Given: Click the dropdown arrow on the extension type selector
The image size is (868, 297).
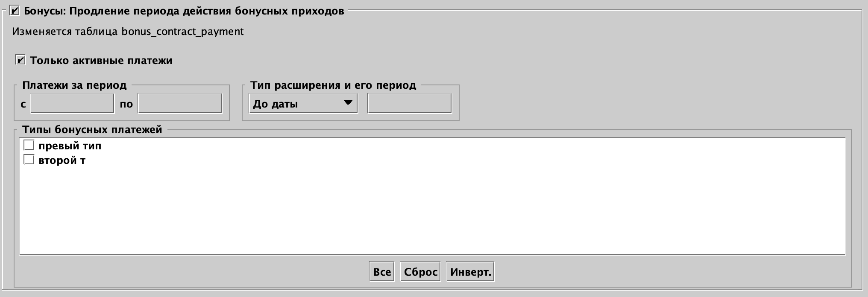Looking at the screenshot, I should 348,103.
